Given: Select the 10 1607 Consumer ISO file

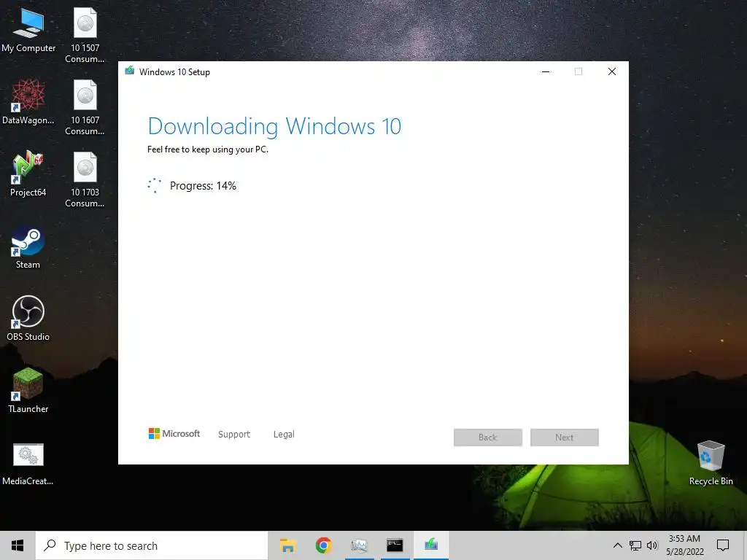Looking at the screenshot, I should point(85,107).
